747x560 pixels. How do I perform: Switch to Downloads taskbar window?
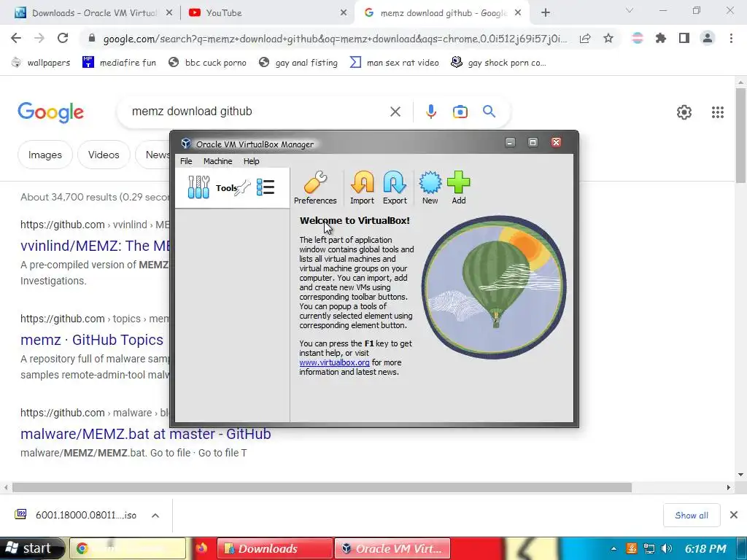click(x=275, y=548)
